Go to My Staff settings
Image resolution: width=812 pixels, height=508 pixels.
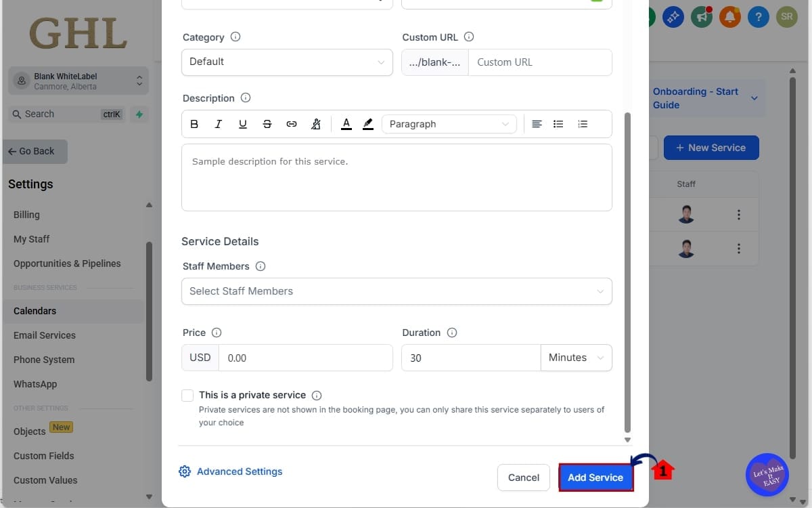(31, 239)
